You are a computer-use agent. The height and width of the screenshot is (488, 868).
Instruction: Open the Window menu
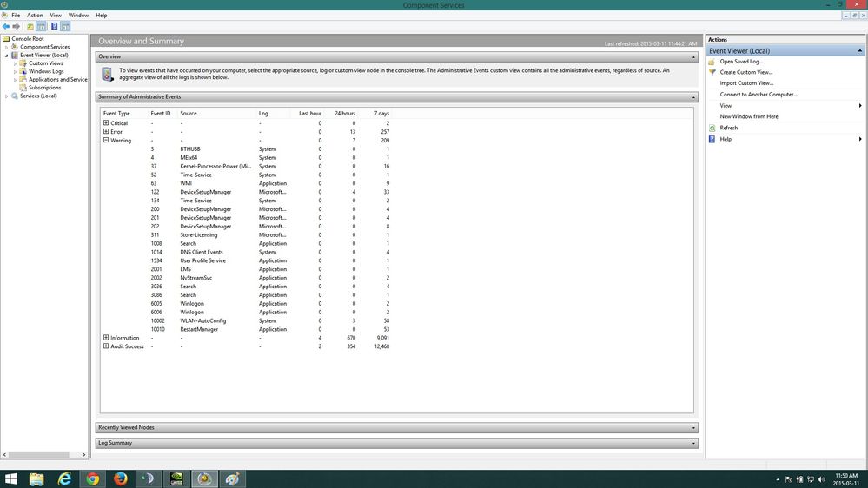(x=78, y=16)
